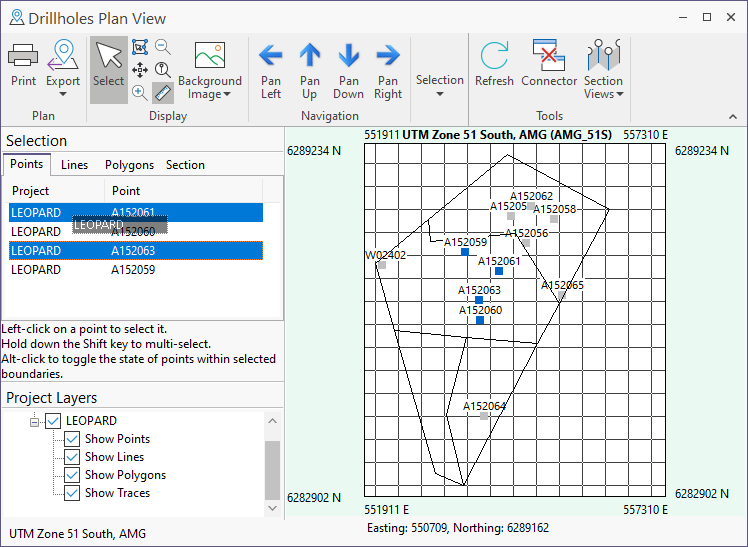The width and height of the screenshot is (748, 547).
Task: Click the zoom in magnifier icon
Action: tap(140, 92)
